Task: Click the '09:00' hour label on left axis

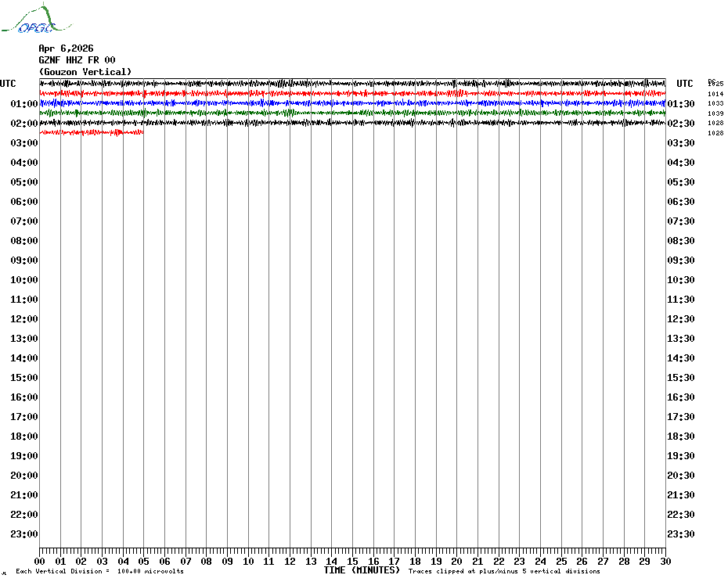Action: click(x=24, y=260)
